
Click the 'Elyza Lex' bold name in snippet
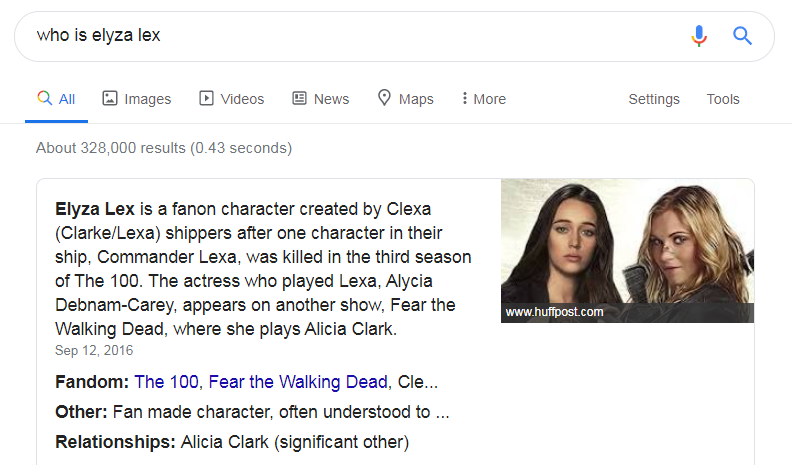point(94,209)
